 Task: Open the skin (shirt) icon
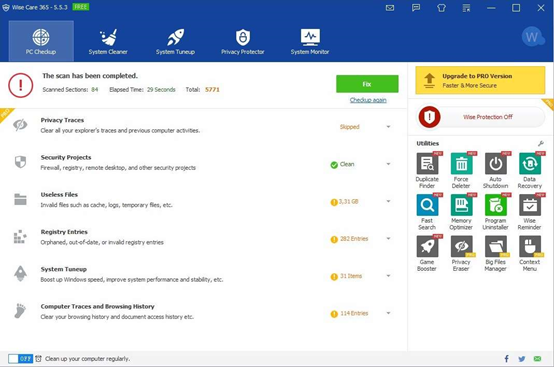click(x=441, y=8)
